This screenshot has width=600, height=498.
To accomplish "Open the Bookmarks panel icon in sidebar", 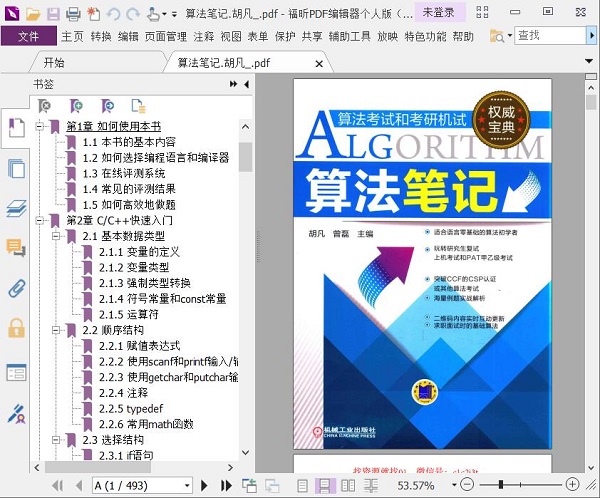I will click(x=16, y=127).
